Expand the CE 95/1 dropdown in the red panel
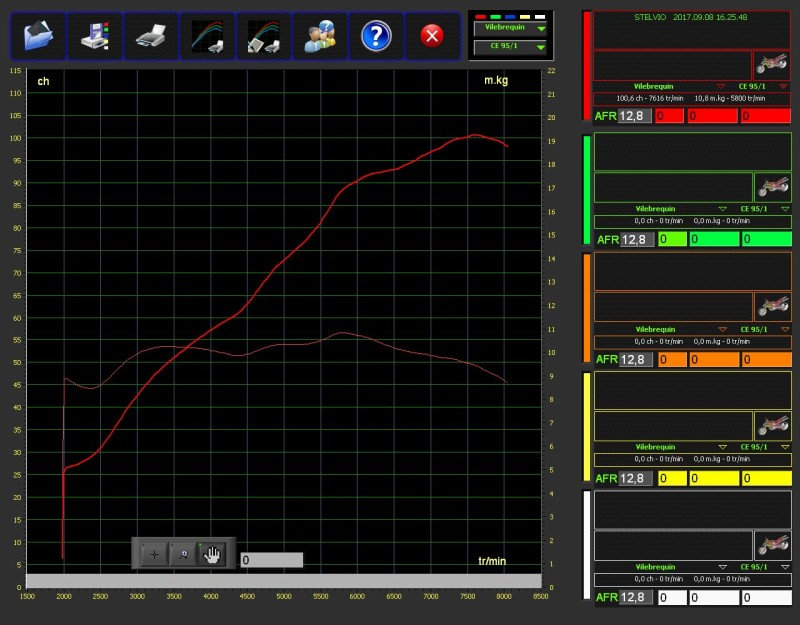The height and width of the screenshot is (625, 800). pyautogui.click(x=784, y=86)
